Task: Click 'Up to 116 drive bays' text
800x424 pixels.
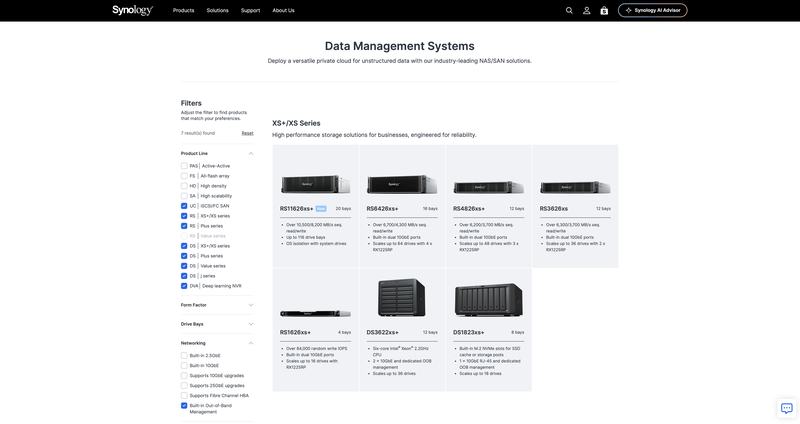Action: 306,237
